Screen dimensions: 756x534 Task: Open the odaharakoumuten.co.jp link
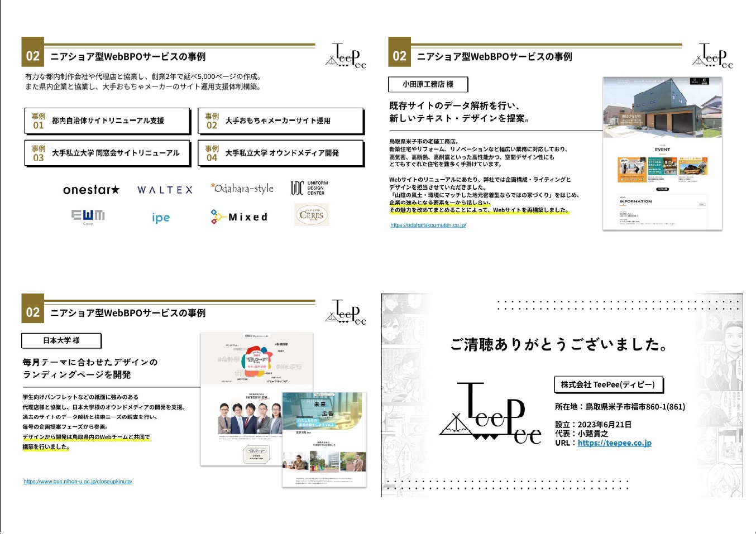click(x=428, y=225)
